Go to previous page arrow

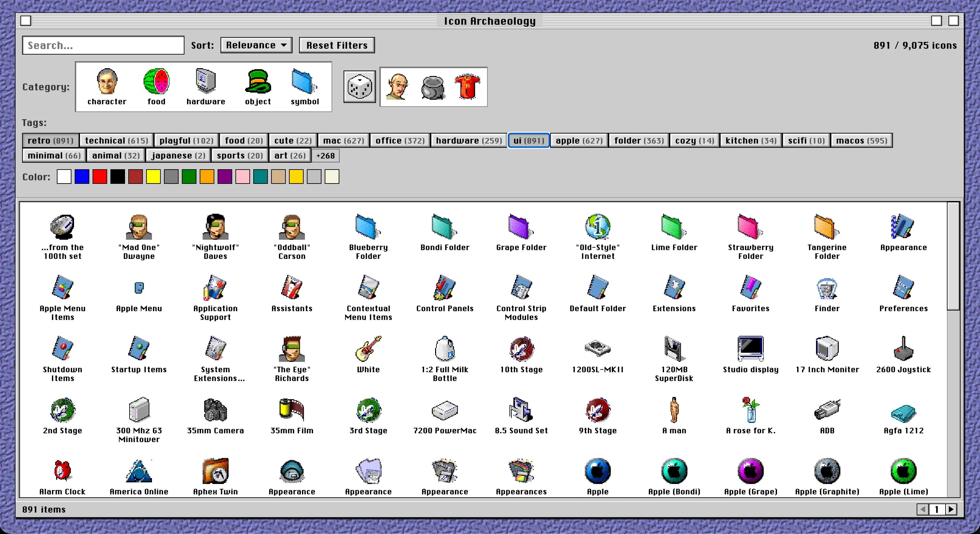(x=923, y=509)
